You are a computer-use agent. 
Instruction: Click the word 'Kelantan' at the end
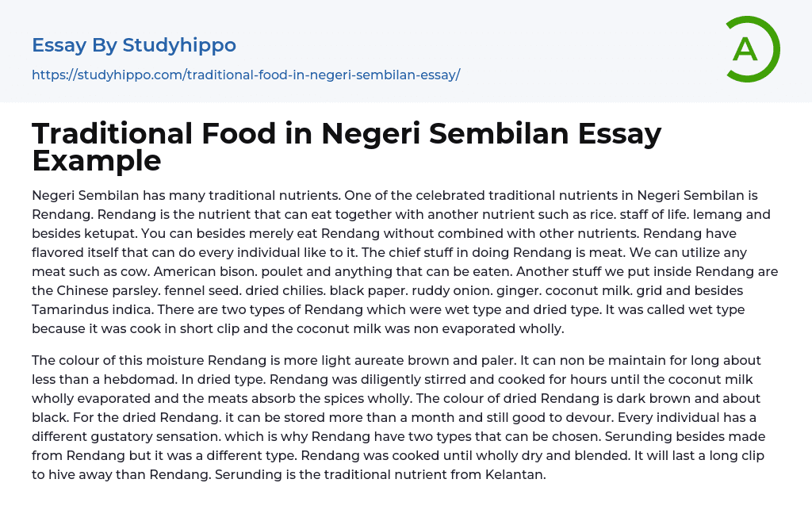tap(516, 474)
